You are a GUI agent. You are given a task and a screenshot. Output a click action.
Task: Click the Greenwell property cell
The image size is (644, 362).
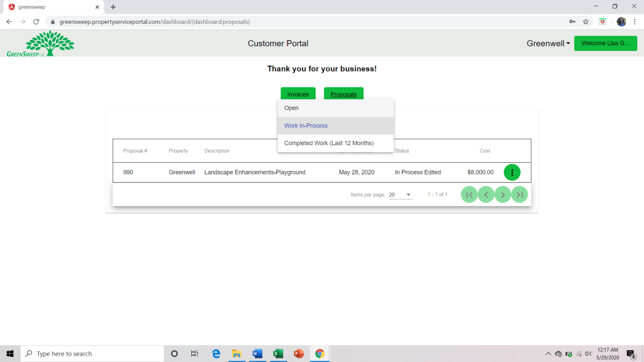182,172
